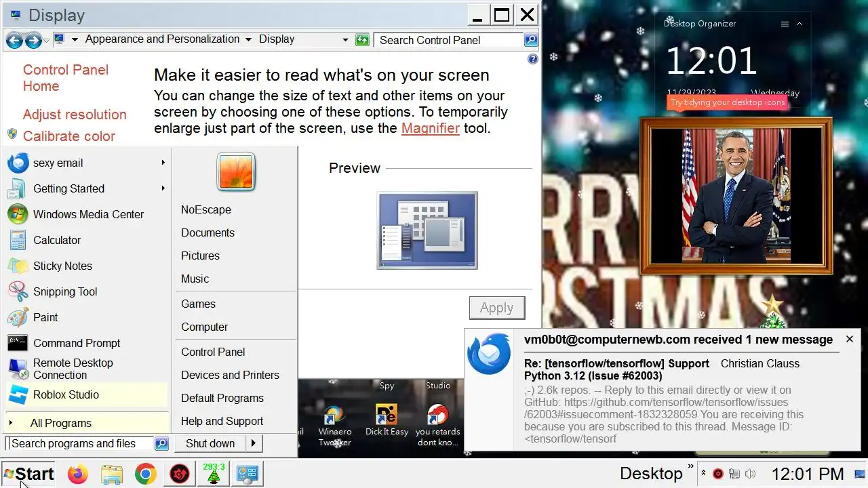The width and height of the screenshot is (868, 488).
Task: Open sexy email Thunderbird shortcut
Action: (x=86, y=163)
